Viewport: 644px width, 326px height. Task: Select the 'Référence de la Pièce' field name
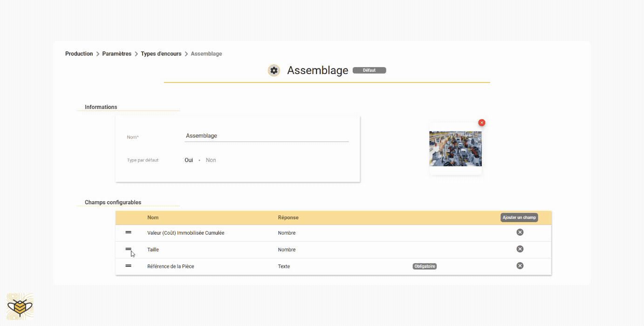click(171, 266)
